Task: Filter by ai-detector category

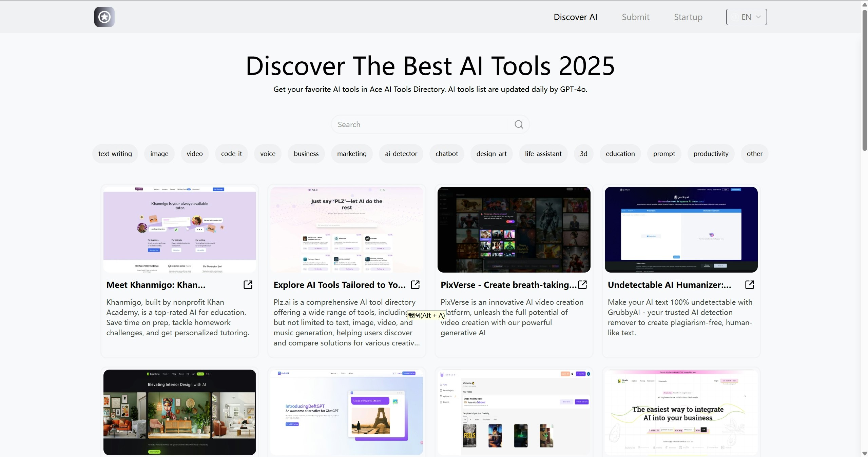Action: pyautogui.click(x=401, y=154)
